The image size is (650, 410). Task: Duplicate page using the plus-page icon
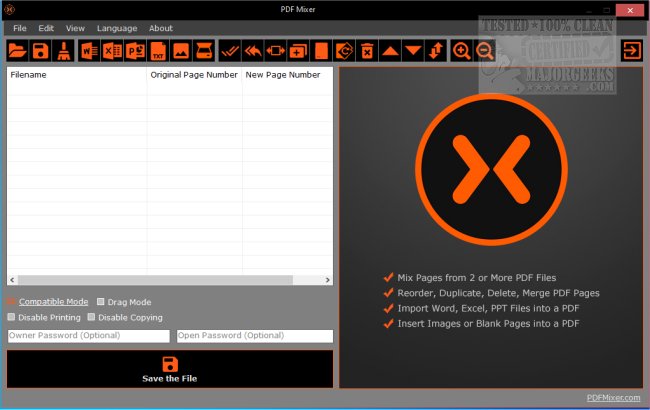pyautogui.click(x=298, y=51)
